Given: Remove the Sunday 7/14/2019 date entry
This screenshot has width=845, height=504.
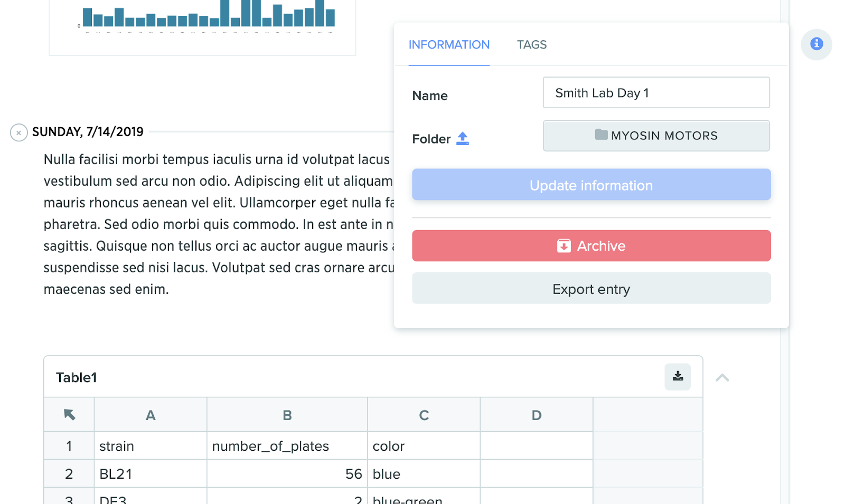Looking at the screenshot, I should click(x=19, y=132).
